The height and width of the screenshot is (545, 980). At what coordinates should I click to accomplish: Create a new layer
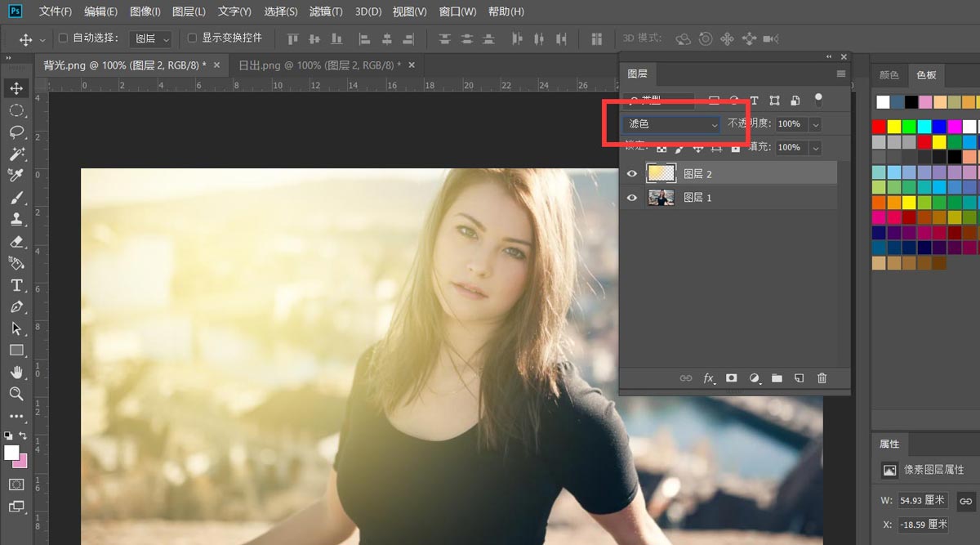pyautogui.click(x=800, y=378)
